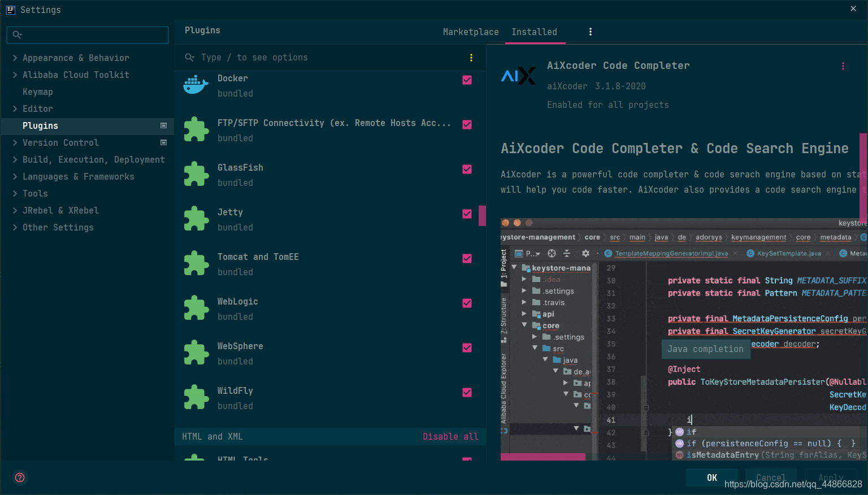Expand the Version Control section
The width and height of the screenshot is (868, 495).
click(15, 142)
